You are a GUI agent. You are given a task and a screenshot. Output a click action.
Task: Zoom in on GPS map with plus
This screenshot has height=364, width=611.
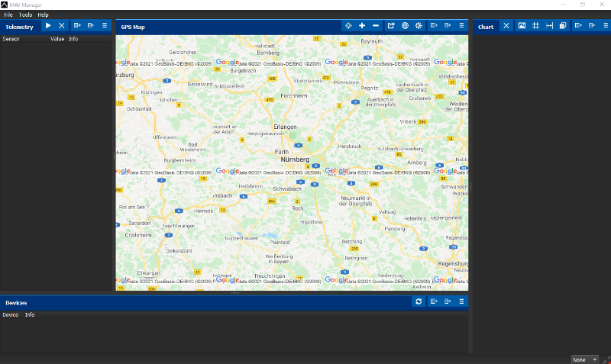point(362,26)
